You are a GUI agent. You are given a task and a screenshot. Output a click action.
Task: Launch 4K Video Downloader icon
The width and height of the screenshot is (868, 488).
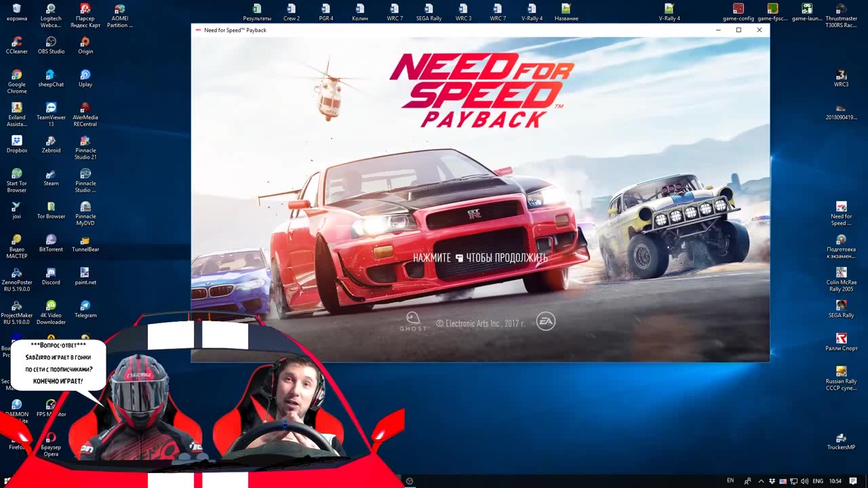pyautogui.click(x=51, y=313)
